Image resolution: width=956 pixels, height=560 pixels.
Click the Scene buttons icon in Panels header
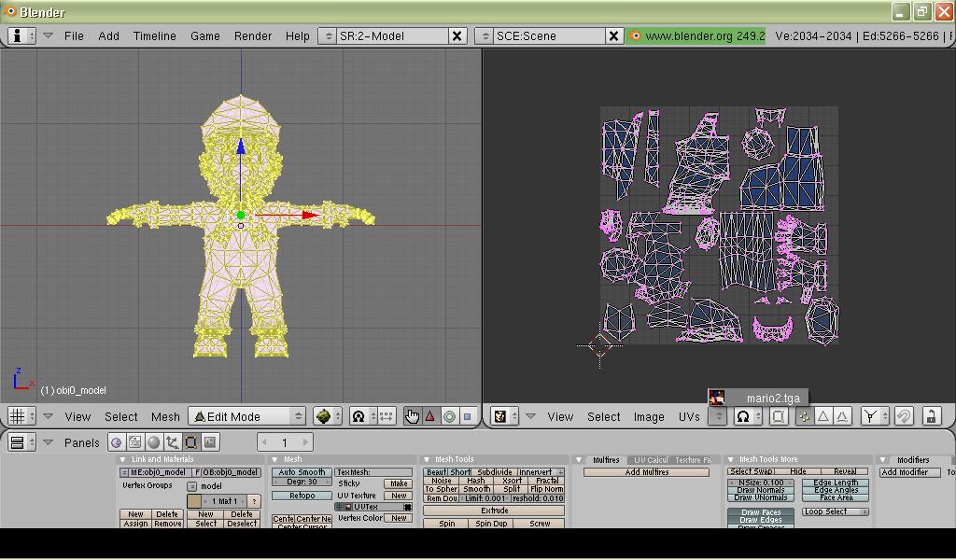tap(210, 442)
